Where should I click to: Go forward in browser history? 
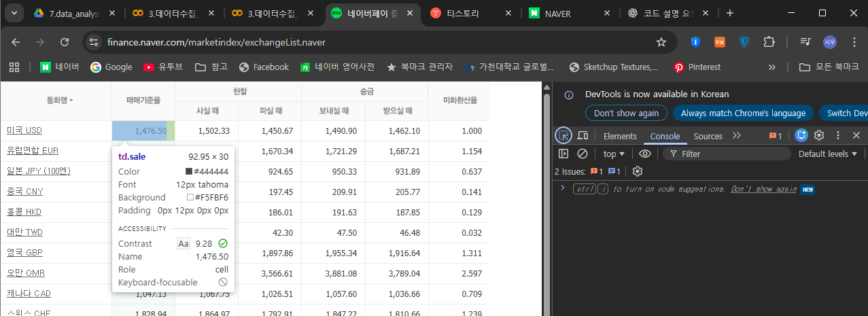click(40, 42)
